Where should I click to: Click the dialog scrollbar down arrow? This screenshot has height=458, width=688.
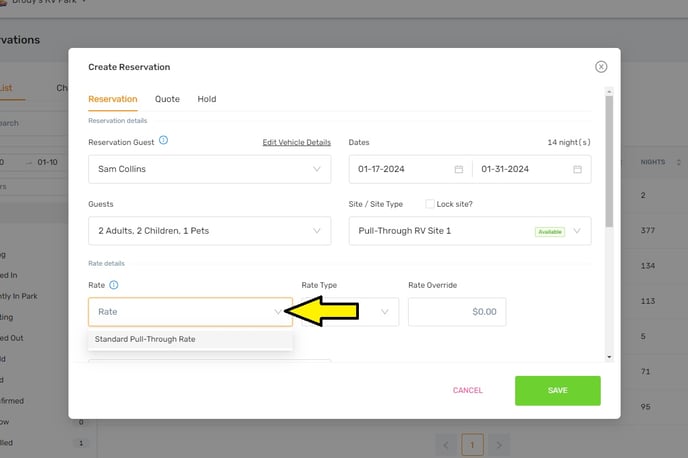tap(609, 357)
